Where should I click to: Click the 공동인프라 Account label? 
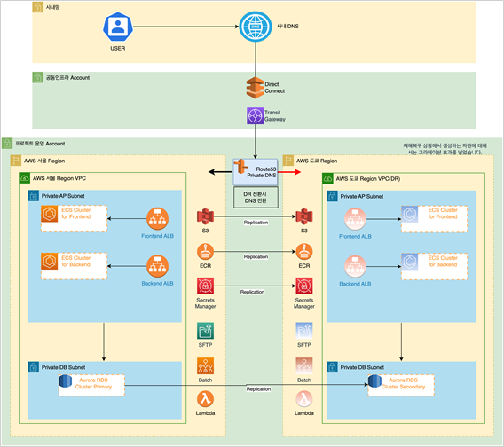pyautogui.click(x=67, y=78)
